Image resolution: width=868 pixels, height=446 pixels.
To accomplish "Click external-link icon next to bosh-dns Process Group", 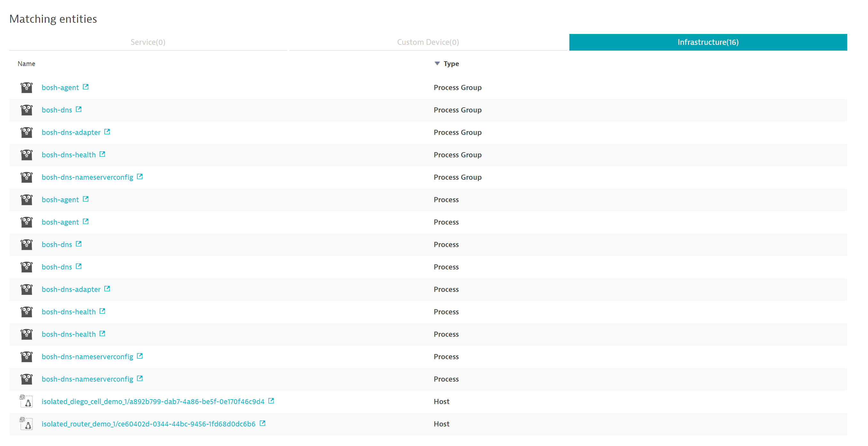I will coord(78,109).
